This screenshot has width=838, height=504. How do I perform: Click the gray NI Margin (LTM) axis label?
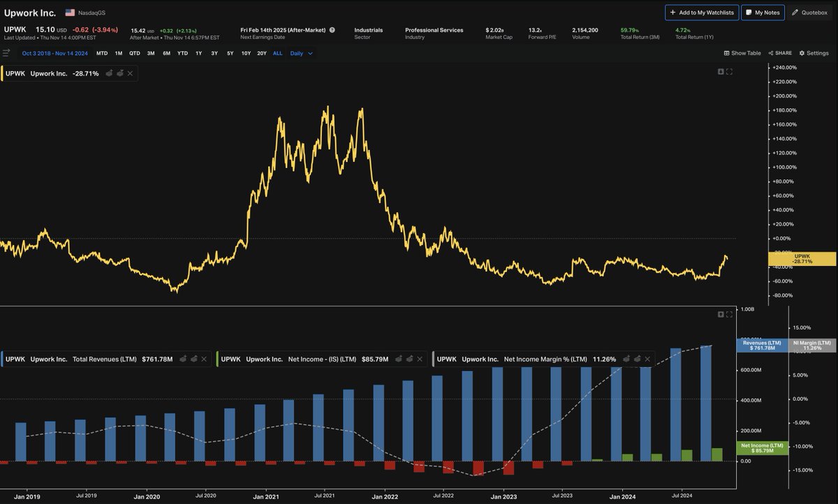coord(813,345)
